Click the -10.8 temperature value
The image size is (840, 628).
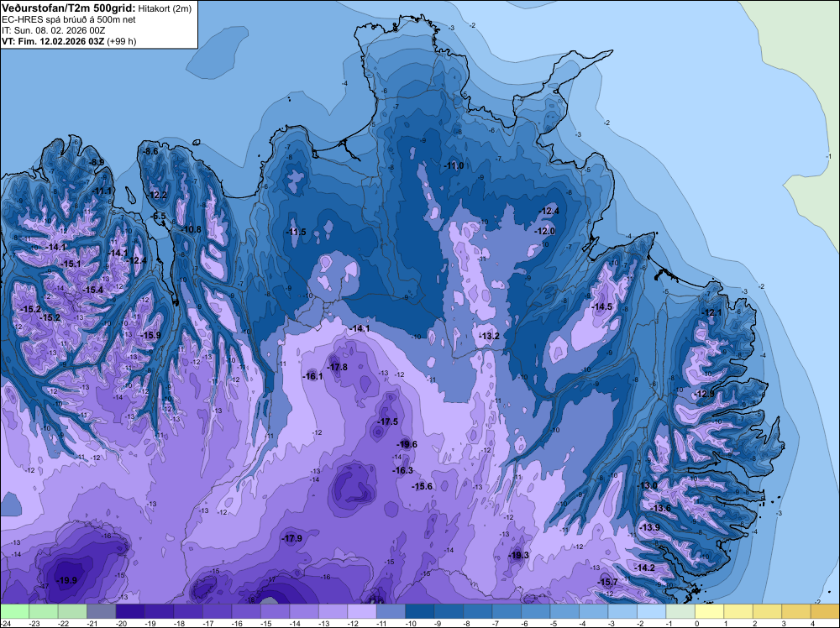tap(192, 230)
